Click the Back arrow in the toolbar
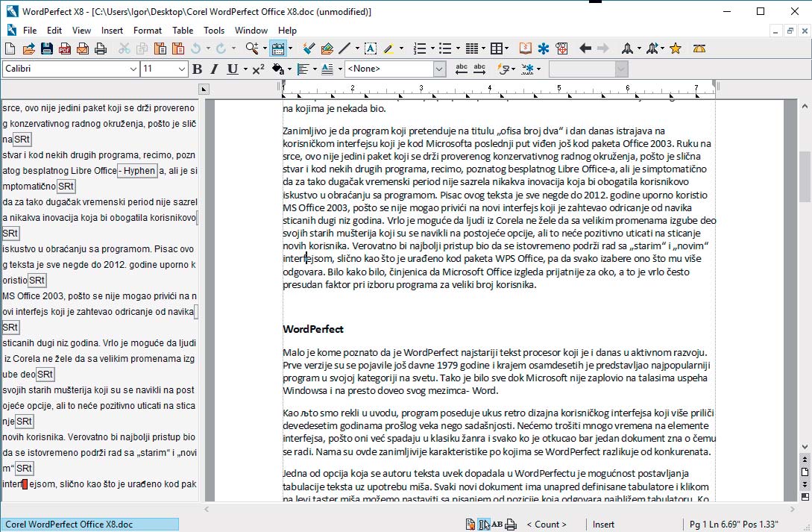Screen dimensions: 812x532 click(x=585, y=48)
